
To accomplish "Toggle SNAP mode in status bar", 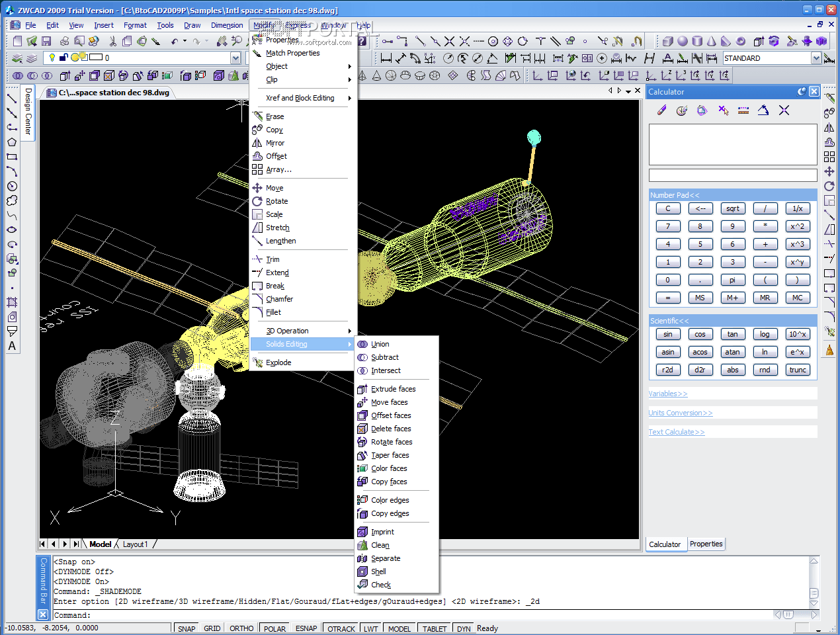I will point(187,628).
